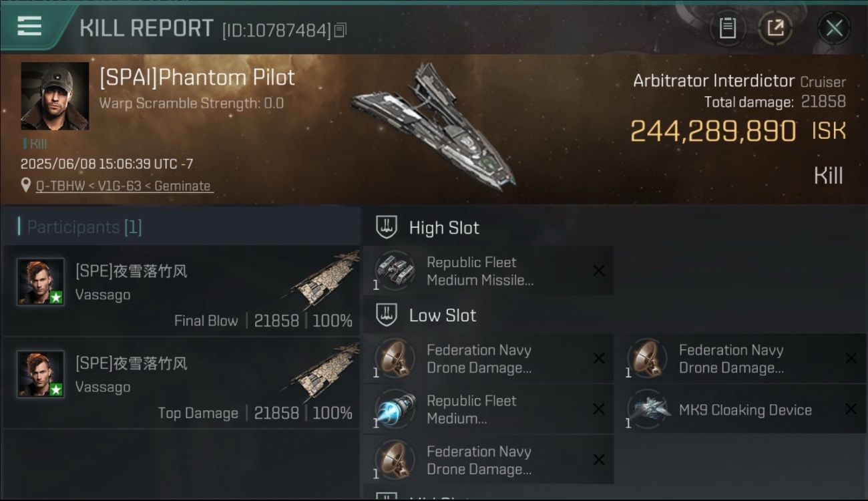Click the clipboard report icon
868x501 pixels.
(x=728, y=28)
